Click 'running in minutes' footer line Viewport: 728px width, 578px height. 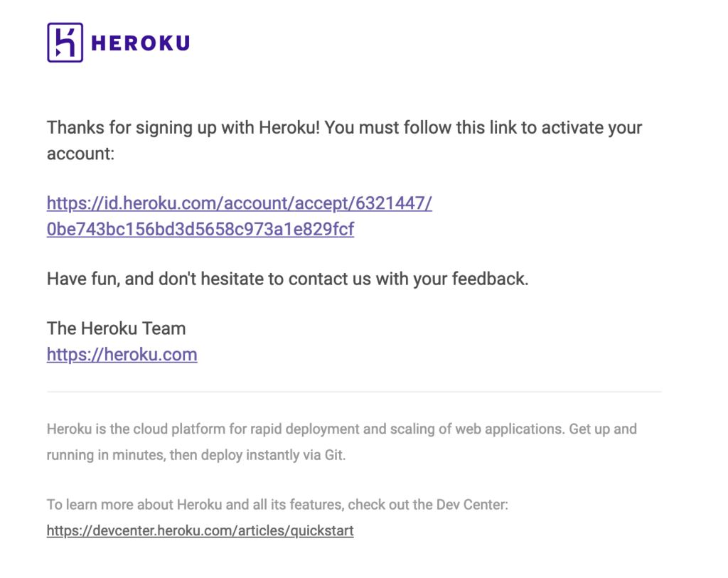click(x=196, y=455)
